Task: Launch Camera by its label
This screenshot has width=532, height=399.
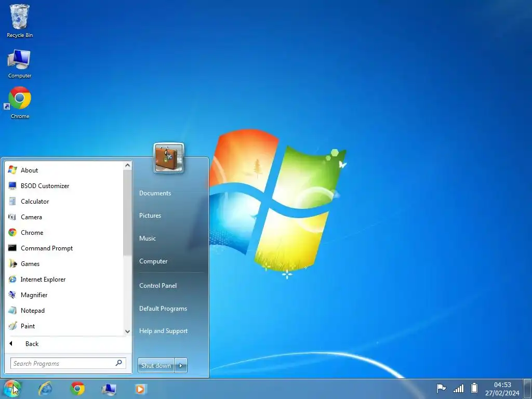Action: click(x=31, y=217)
